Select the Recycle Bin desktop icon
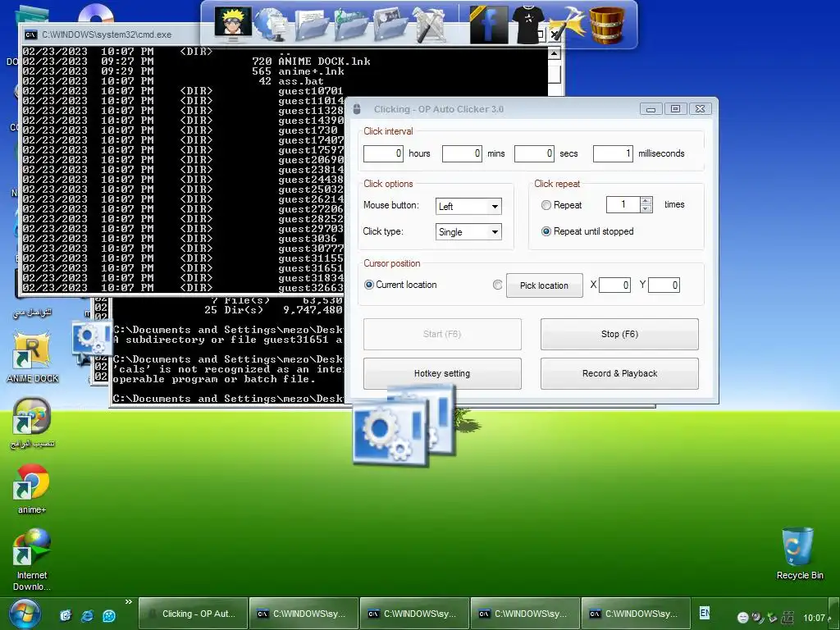 [800, 554]
